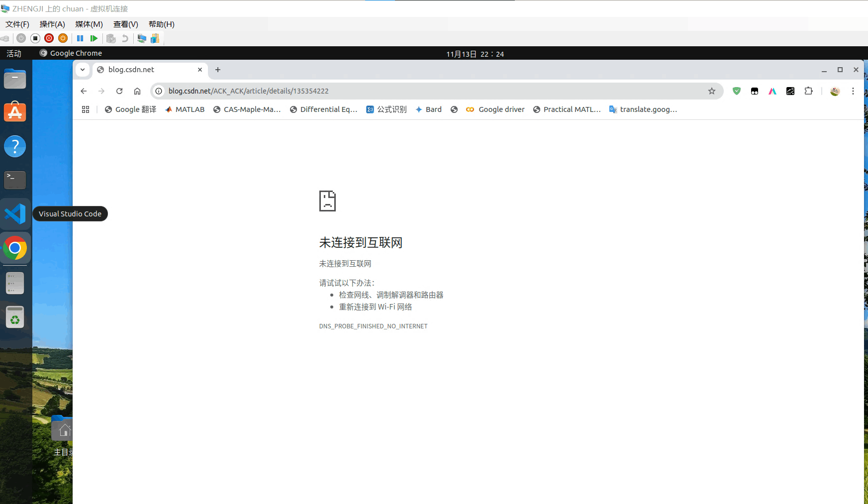Image resolution: width=868 pixels, height=504 pixels.
Task: Shut down the VM with the red power icon
Action: click(49, 38)
